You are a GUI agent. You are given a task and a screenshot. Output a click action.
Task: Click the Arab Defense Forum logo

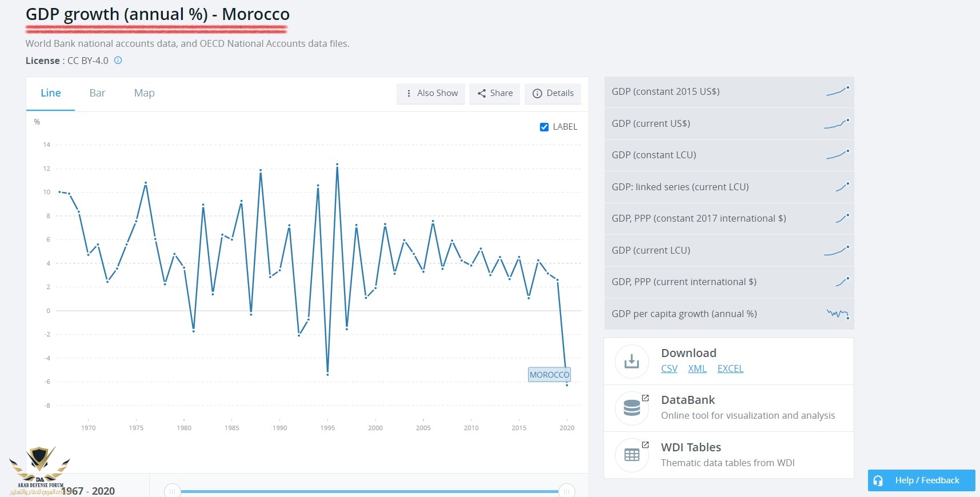pos(39,470)
